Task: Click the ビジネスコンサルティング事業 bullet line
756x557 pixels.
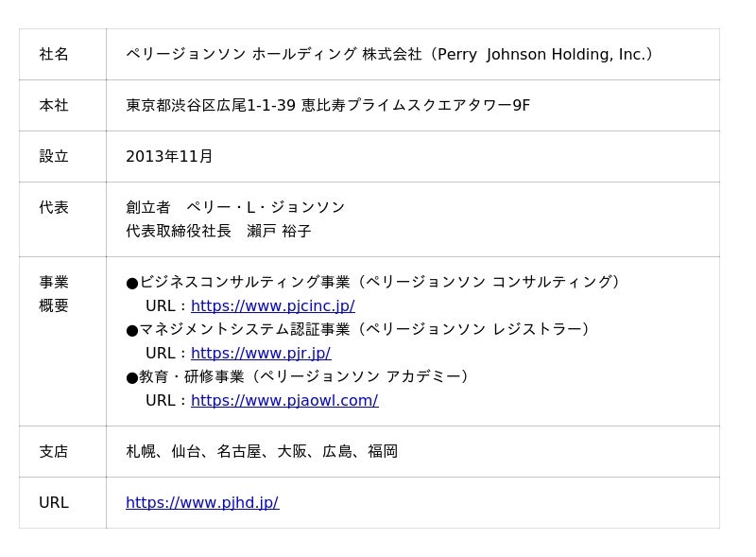Action: pos(372,282)
